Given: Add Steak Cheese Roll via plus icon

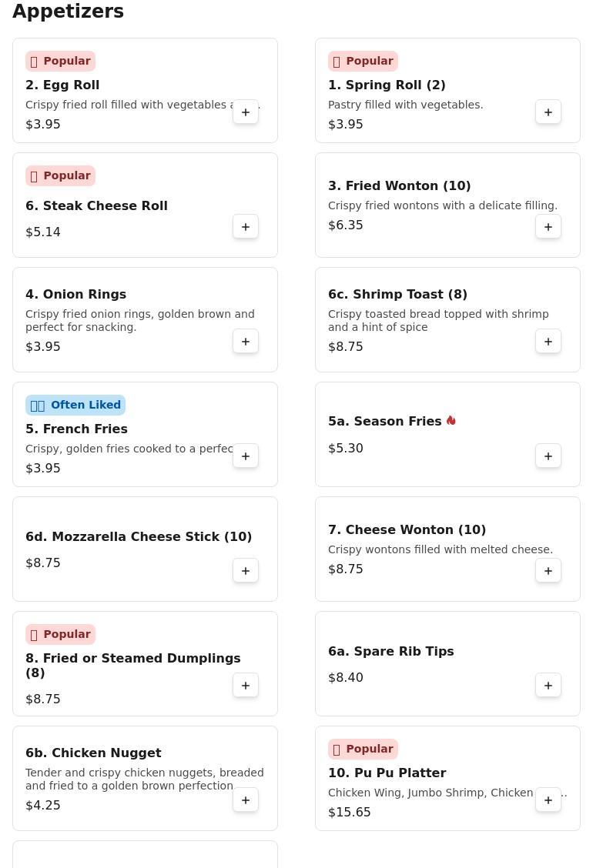Looking at the screenshot, I should pyautogui.click(x=246, y=226).
